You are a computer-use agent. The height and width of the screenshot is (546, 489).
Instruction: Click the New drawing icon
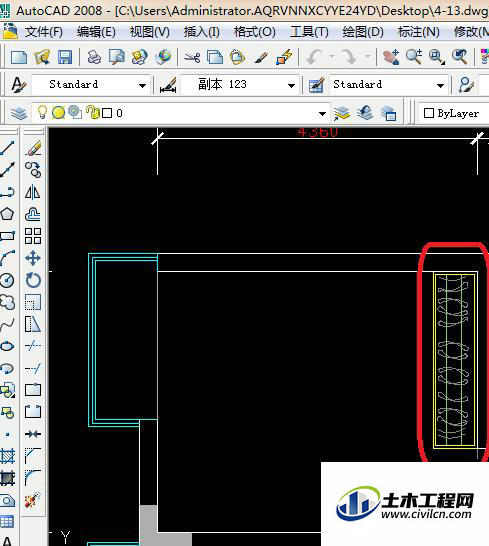18,57
